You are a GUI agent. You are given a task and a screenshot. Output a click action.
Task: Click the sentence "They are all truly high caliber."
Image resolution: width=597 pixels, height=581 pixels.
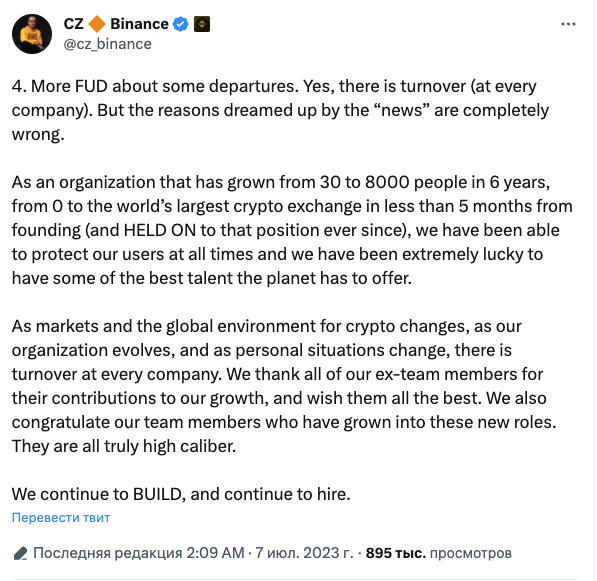click(124, 446)
